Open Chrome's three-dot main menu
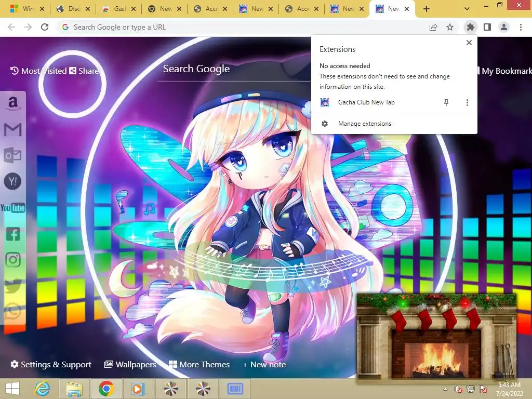Viewport: 532px width, 399px height. [521, 27]
